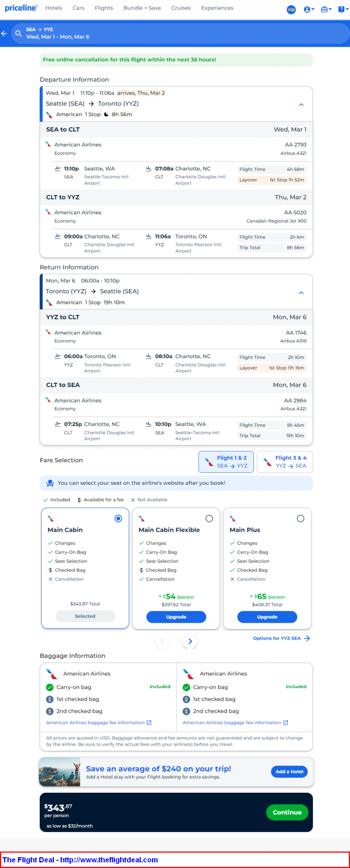Click the previous fare carousel arrow

tap(162, 641)
